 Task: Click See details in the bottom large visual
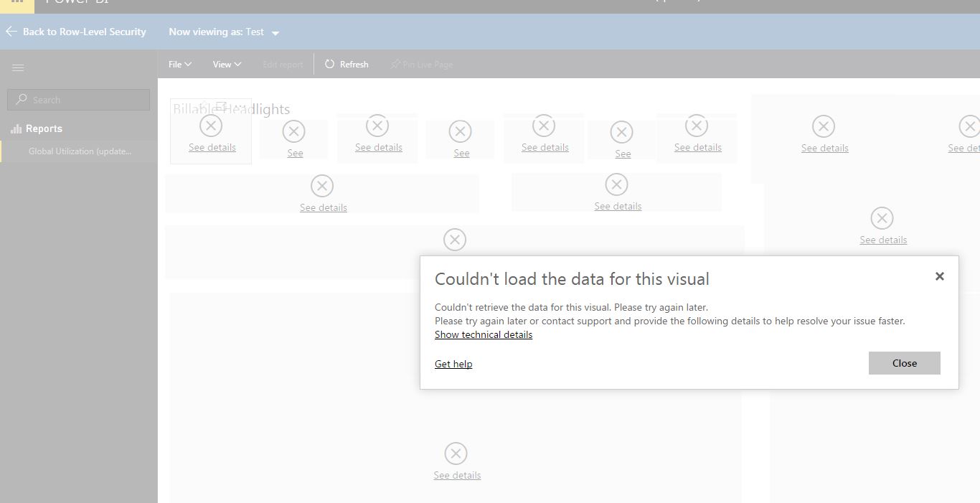(457, 475)
